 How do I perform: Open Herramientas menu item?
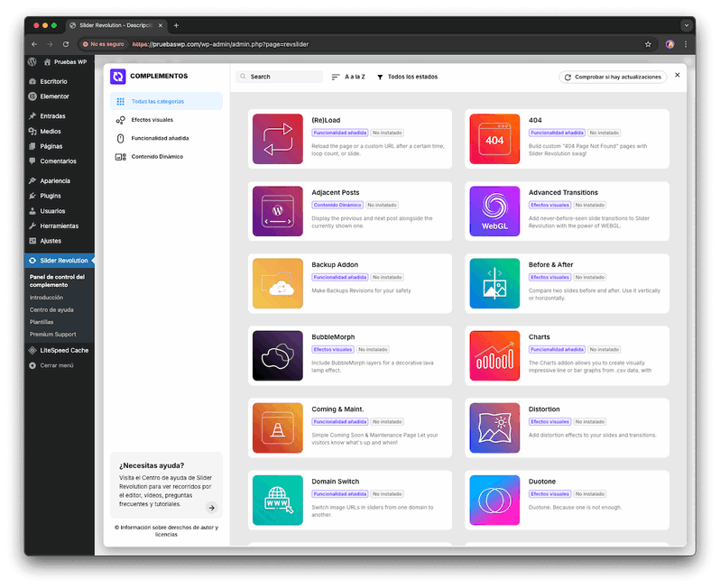click(60, 225)
